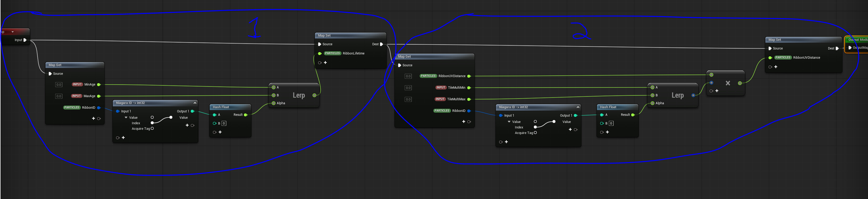Click the add pin plus under RibbonLifetime
Viewport: 868px width, 199px height.
325,63
